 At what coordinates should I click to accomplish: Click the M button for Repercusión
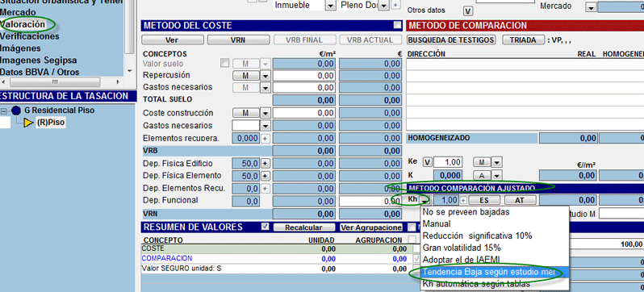click(x=246, y=76)
